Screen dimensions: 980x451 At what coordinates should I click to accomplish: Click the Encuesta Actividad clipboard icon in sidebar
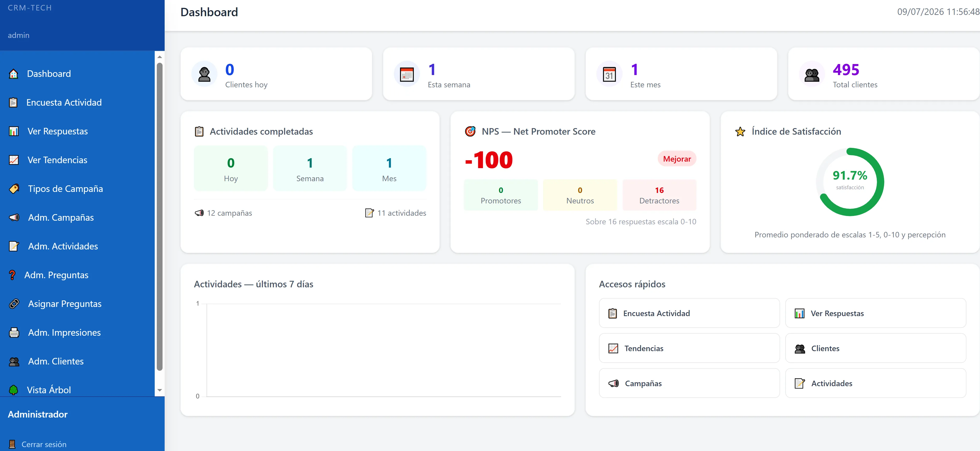coord(13,102)
